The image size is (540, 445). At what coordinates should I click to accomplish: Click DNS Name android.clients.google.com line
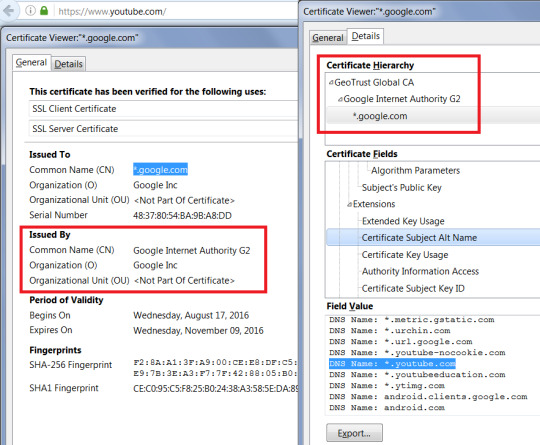428,397
